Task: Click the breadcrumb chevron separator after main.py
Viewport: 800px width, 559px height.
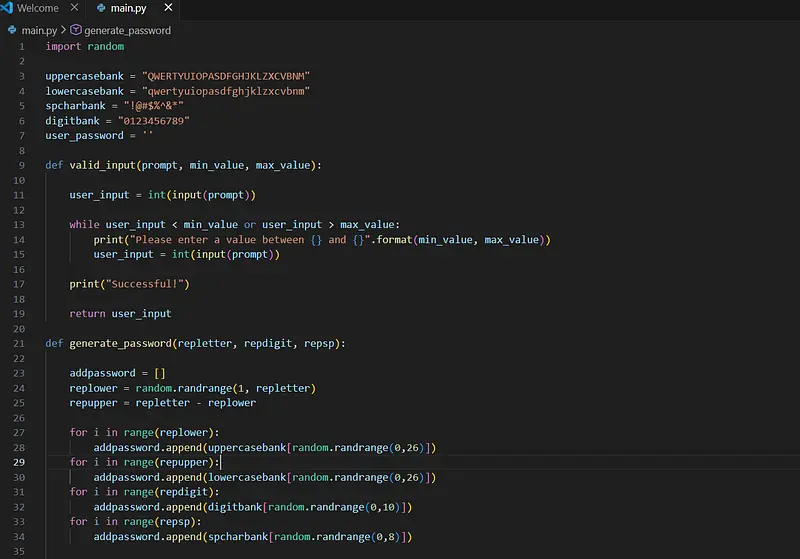Action: (64, 30)
